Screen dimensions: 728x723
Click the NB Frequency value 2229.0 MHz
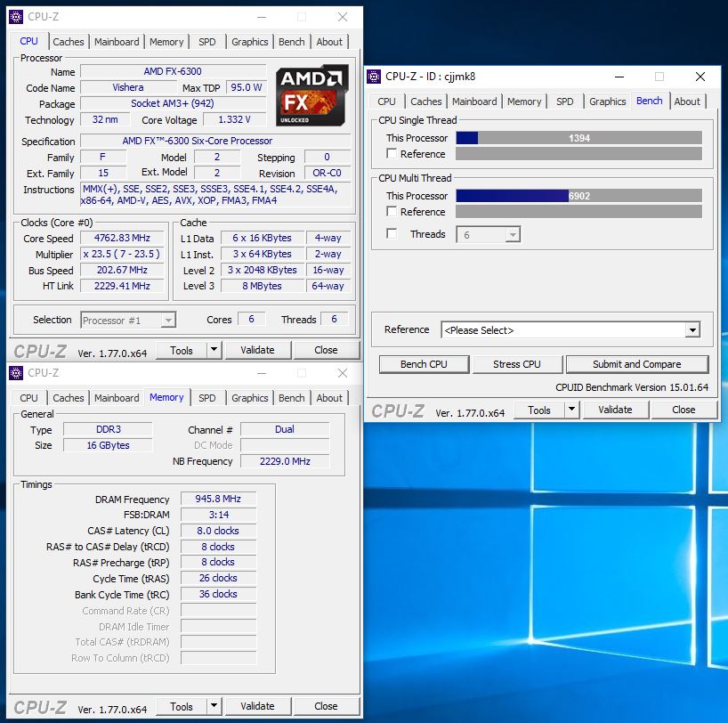pos(285,461)
